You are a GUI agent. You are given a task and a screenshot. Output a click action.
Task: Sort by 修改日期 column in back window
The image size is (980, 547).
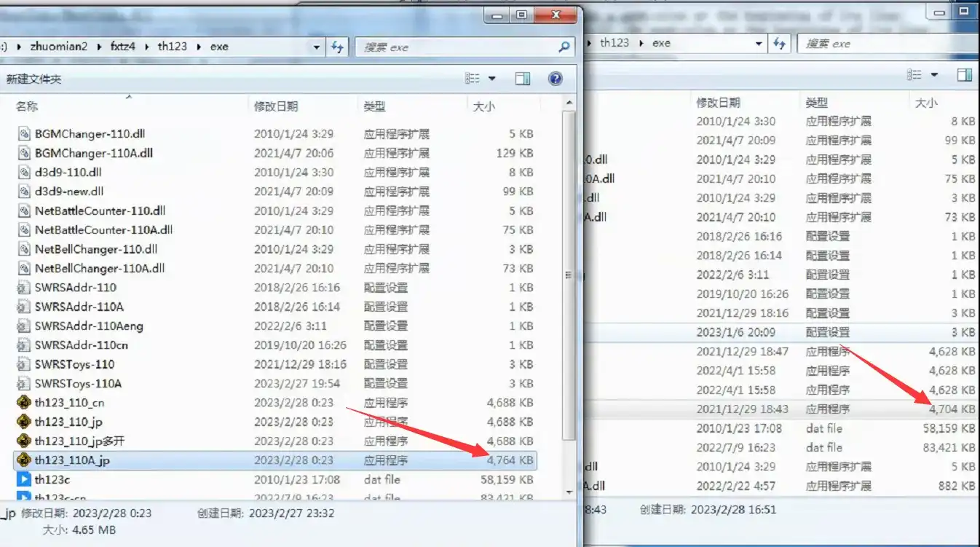click(x=719, y=103)
